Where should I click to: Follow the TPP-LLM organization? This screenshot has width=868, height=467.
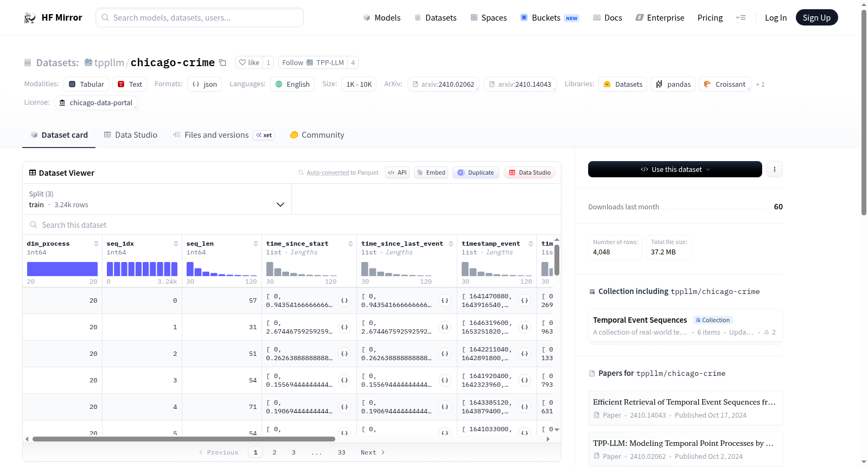pyautogui.click(x=313, y=62)
